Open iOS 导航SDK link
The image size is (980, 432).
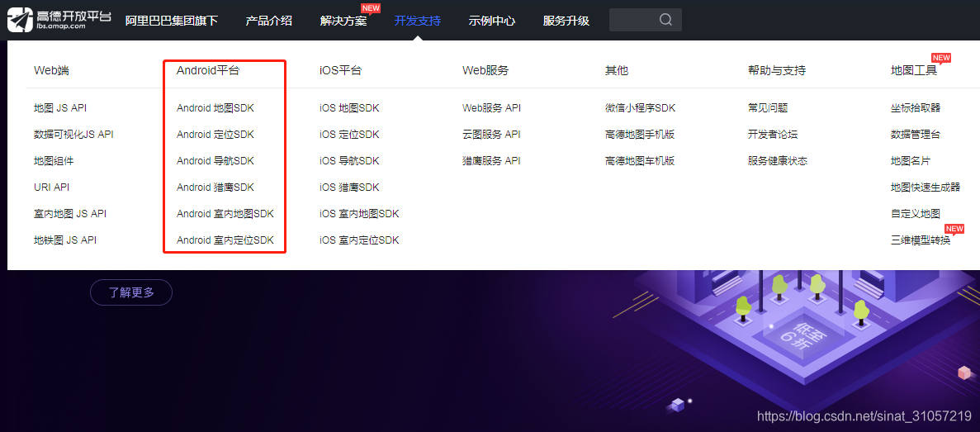click(x=349, y=161)
